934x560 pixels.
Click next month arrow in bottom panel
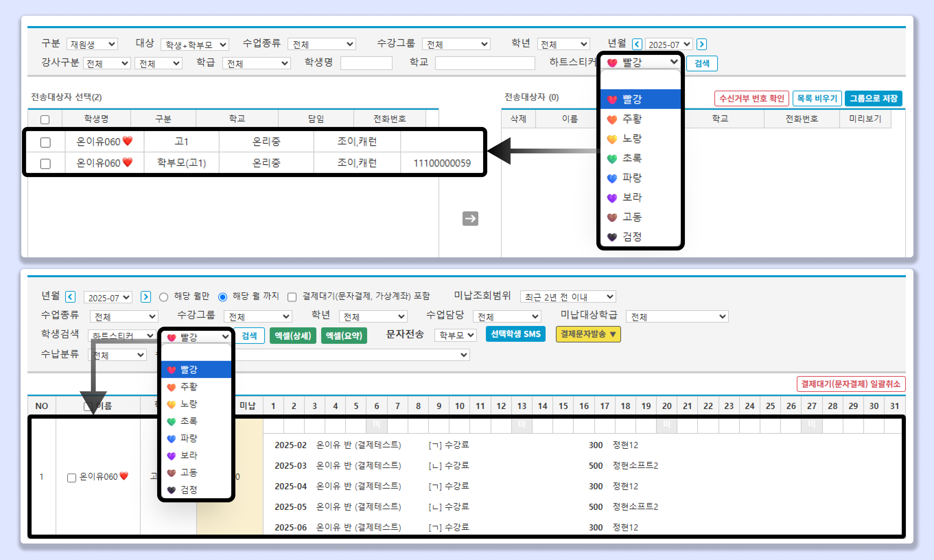click(x=146, y=297)
